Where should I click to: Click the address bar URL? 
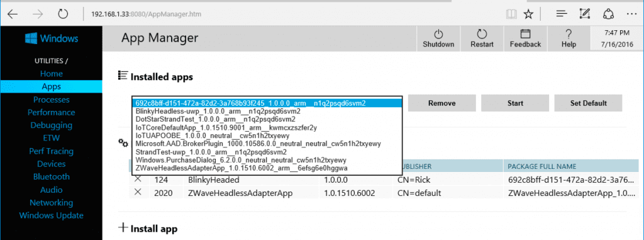[x=146, y=14]
